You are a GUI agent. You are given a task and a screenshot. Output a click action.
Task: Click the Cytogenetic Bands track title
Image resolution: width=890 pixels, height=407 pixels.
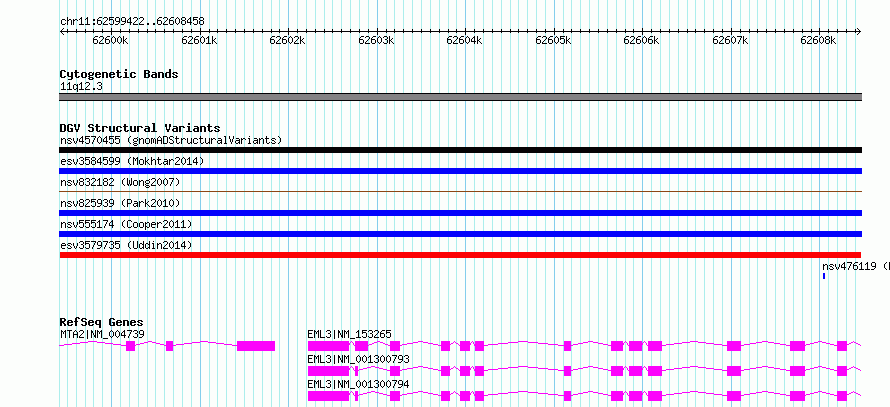coord(119,74)
